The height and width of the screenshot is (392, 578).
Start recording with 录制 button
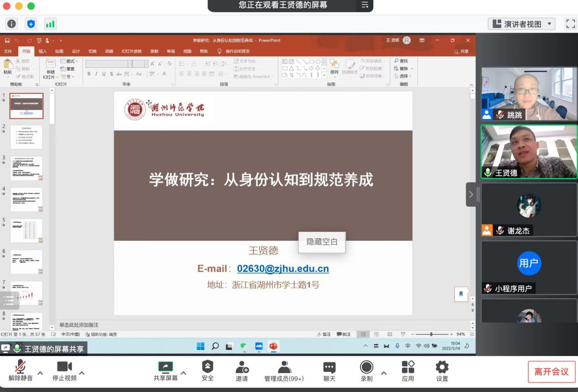pos(366,371)
